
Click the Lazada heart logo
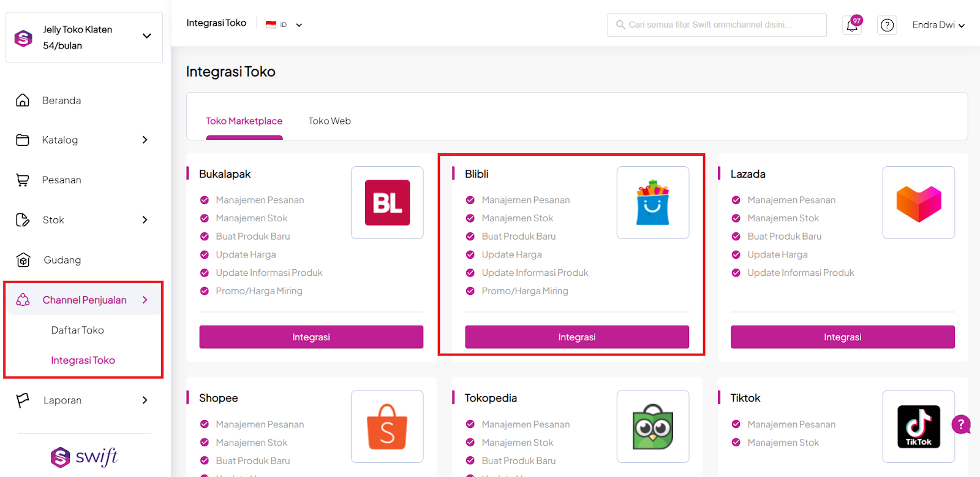coord(919,202)
